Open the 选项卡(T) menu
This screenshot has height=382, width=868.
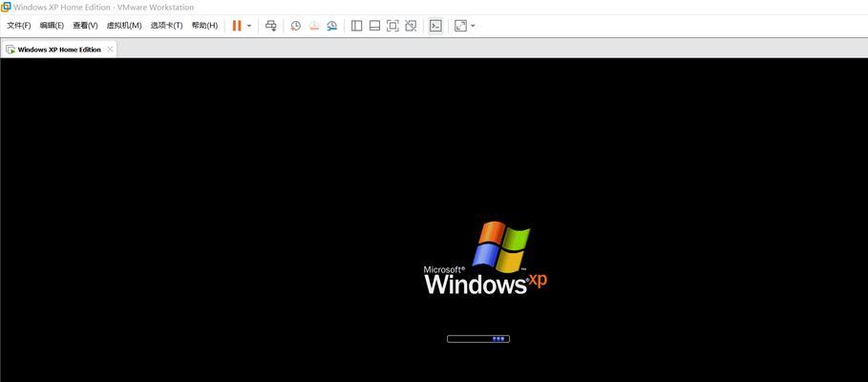pyautogui.click(x=166, y=26)
